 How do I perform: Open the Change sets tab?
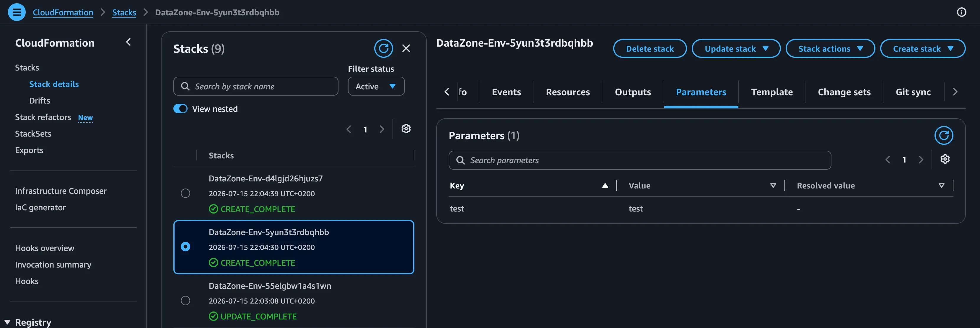(844, 92)
